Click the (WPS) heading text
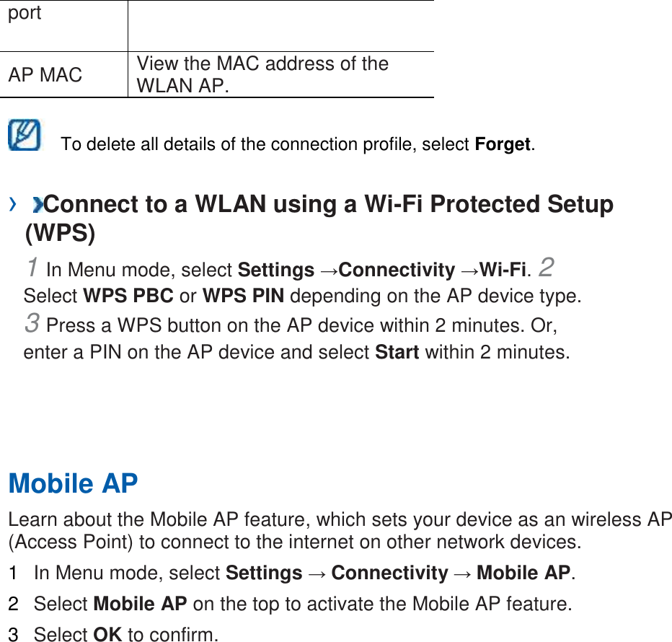Image resolution: width=672 pixels, height=642 pixels. pos(60,233)
